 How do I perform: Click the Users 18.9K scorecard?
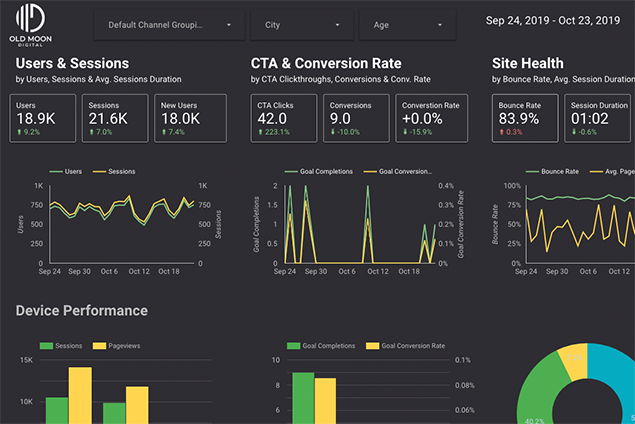(x=43, y=118)
